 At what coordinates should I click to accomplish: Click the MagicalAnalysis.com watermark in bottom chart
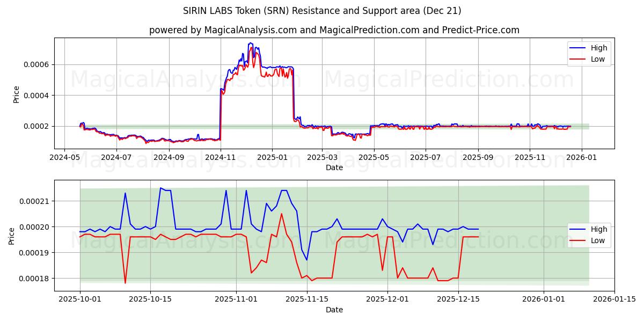(177, 241)
